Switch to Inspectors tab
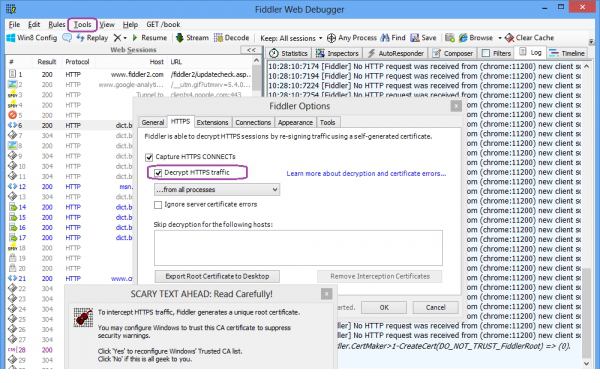The image size is (600, 383). [x=338, y=53]
